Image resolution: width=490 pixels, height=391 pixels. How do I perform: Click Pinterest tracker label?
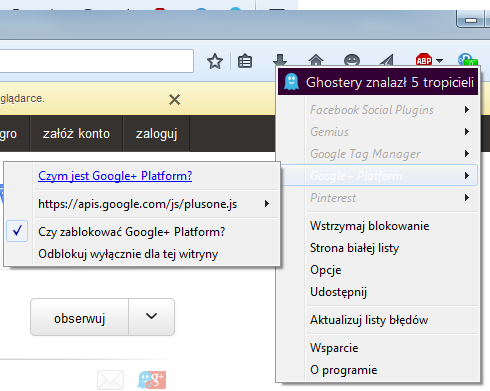333,198
